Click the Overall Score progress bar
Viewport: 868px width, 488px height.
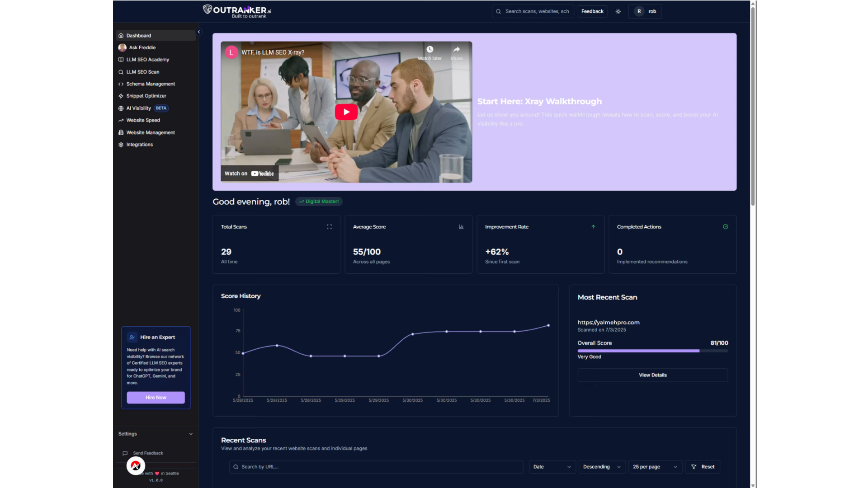[x=652, y=351]
